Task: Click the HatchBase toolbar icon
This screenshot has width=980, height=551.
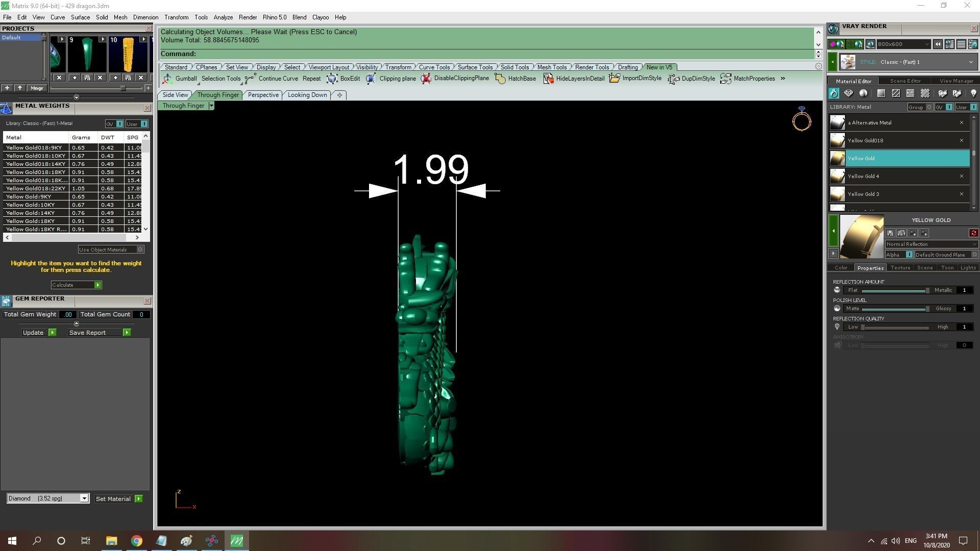Action: 500,79
